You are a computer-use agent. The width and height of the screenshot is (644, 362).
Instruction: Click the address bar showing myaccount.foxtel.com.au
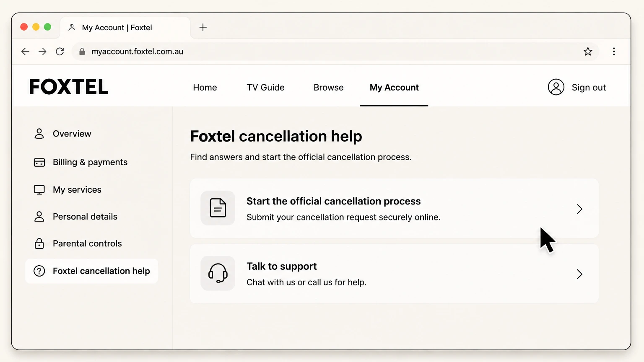click(335, 52)
